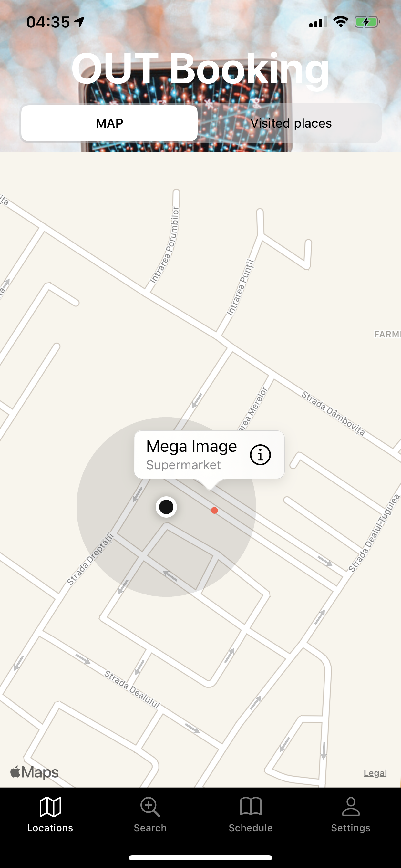Tap the red Mega Image map pin
Screen dimensions: 401x868
pyautogui.click(x=214, y=511)
